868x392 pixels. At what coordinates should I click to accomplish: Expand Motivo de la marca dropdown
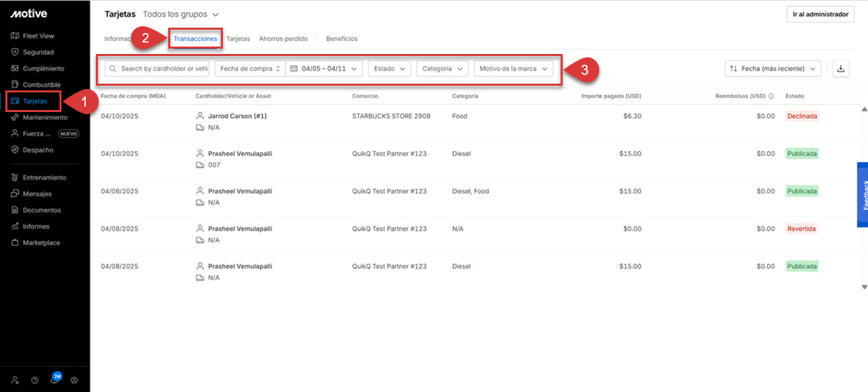pyautogui.click(x=513, y=69)
